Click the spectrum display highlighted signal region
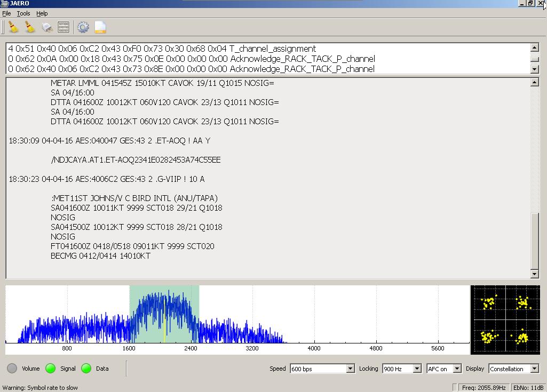The width and height of the screenshot is (547, 392). pyautogui.click(x=164, y=315)
